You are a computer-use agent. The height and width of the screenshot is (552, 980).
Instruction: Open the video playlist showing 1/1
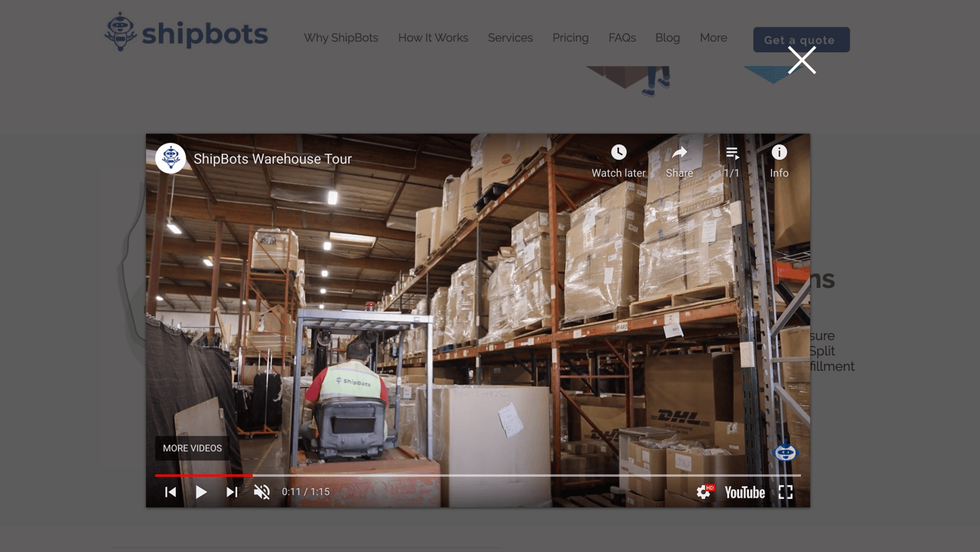(731, 152)
